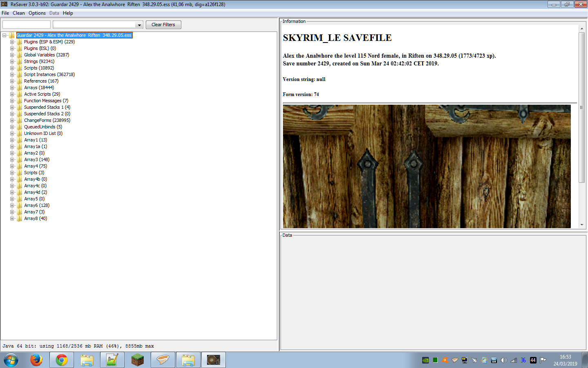
Task: Open the NVIDIA tray icon
Action: 425,360
